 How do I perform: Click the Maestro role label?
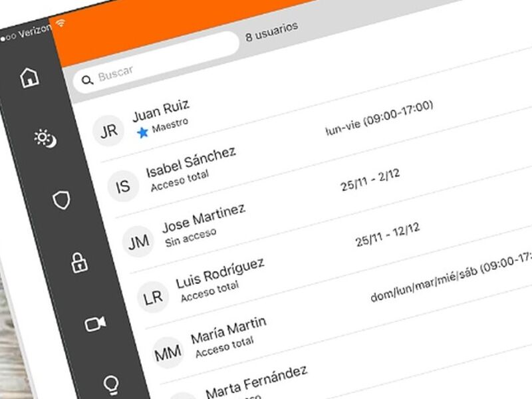coord(170,124)
